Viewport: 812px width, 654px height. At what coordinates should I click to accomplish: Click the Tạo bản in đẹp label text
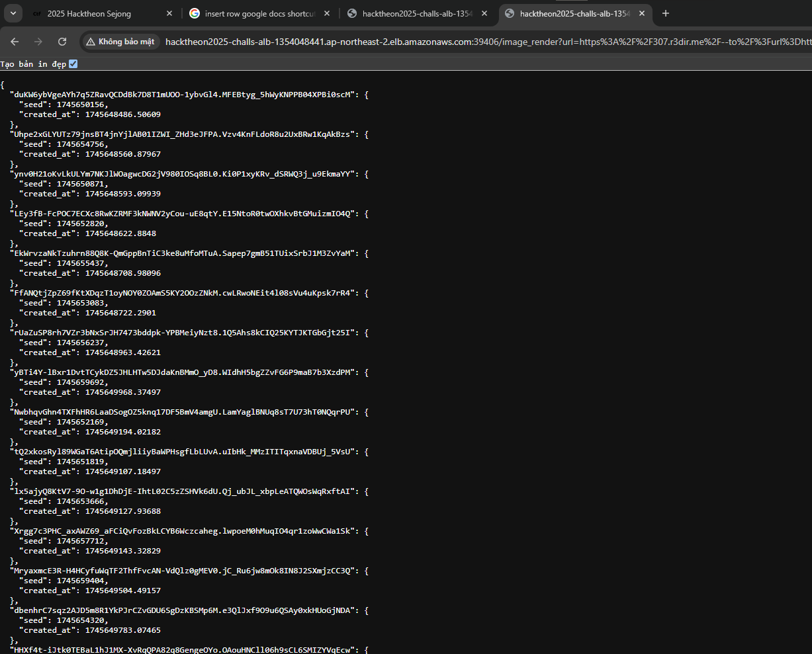click(33, 64)
